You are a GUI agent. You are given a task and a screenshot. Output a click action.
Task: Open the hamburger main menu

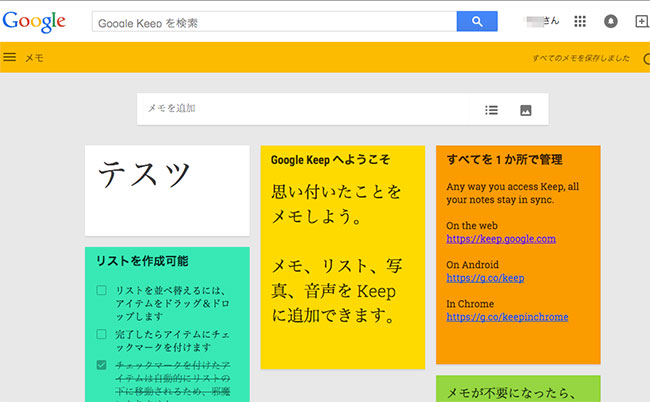[x=10, y=57]
